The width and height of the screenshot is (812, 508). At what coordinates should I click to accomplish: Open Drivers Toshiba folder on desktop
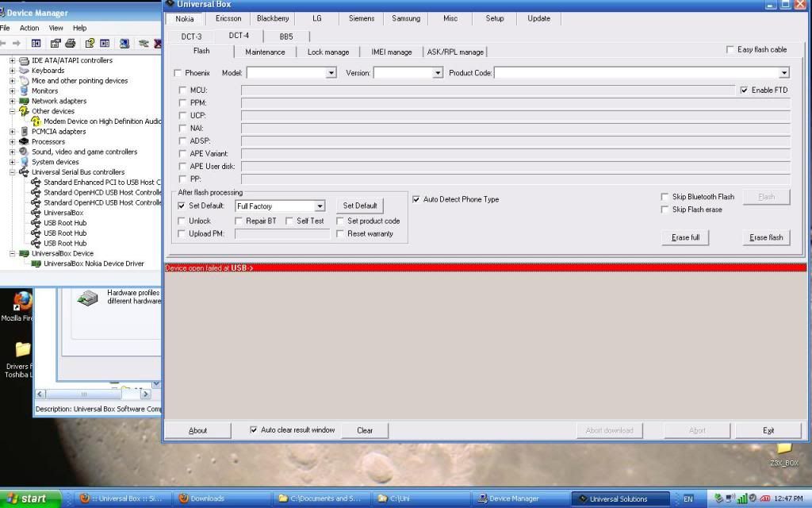(21, 349)
